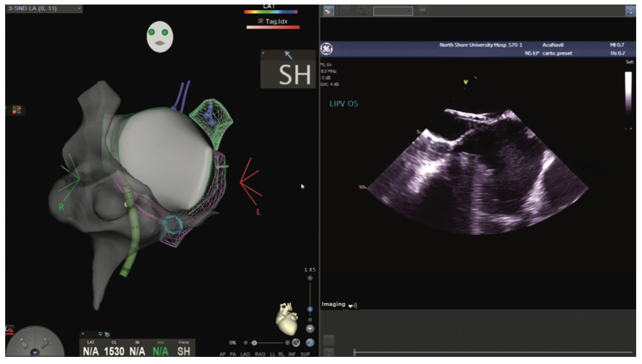
Task: Click the Tag.Idx tag icon
Action: [x=261, y=21]
